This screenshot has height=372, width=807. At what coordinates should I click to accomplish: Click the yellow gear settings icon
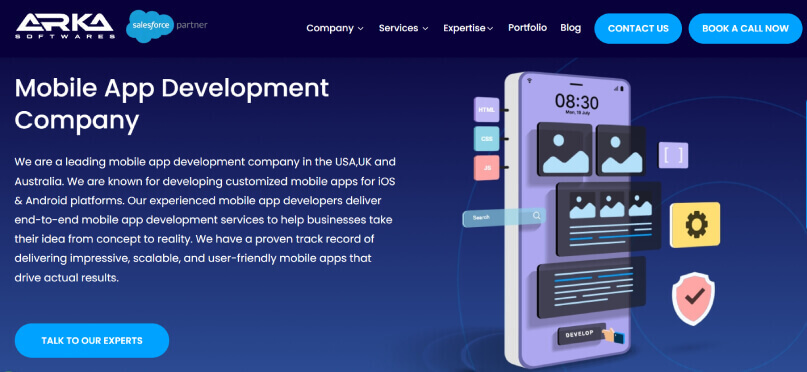(x=695, y=224)
